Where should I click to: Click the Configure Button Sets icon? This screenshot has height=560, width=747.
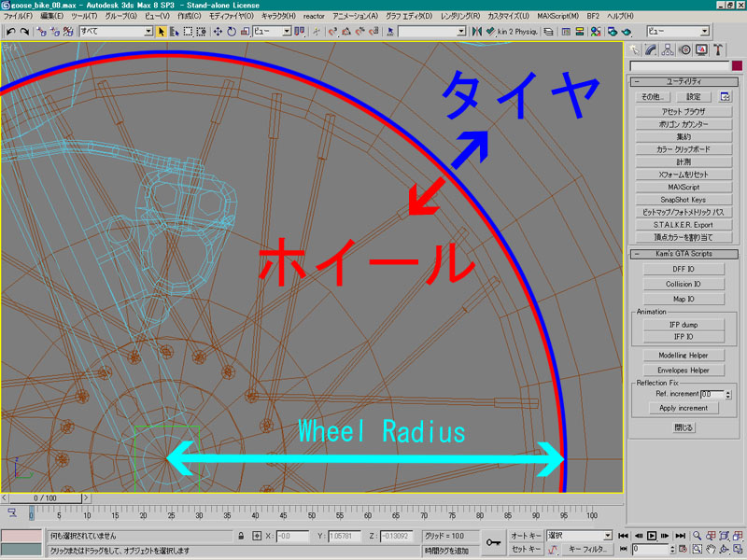(x=725, y=97)
